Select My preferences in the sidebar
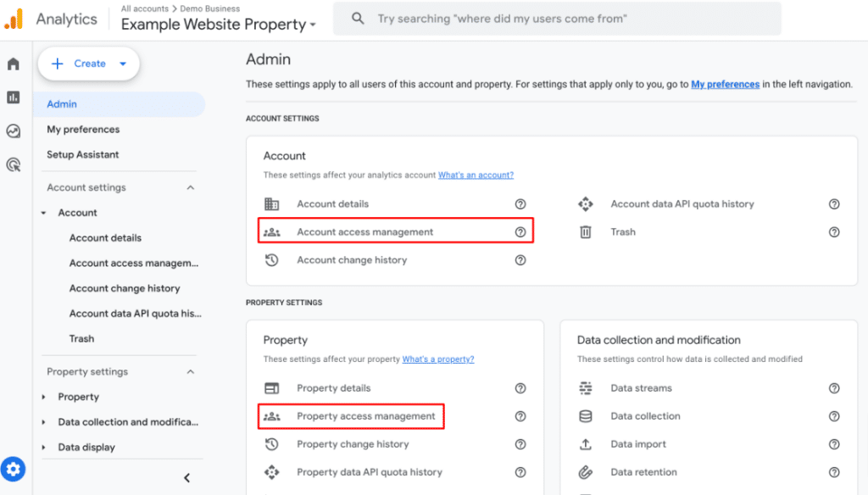 click(x=83, y=129)
